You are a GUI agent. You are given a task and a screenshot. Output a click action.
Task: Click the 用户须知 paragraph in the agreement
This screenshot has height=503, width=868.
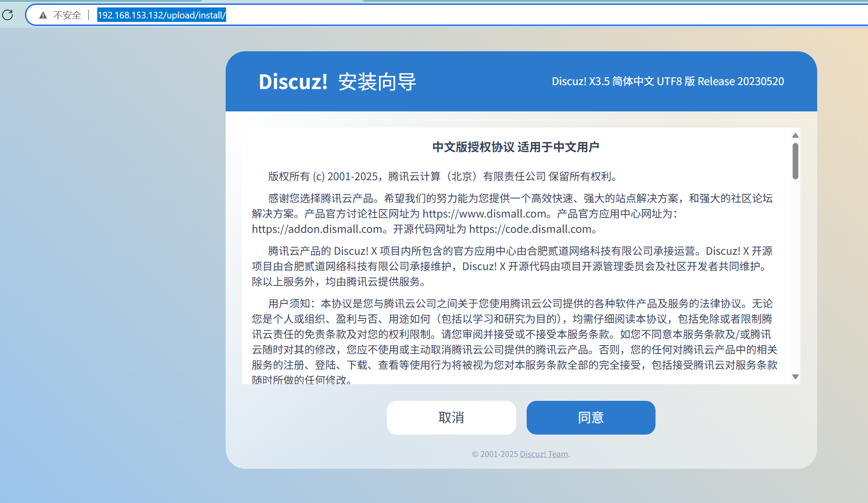coord(513,334)
